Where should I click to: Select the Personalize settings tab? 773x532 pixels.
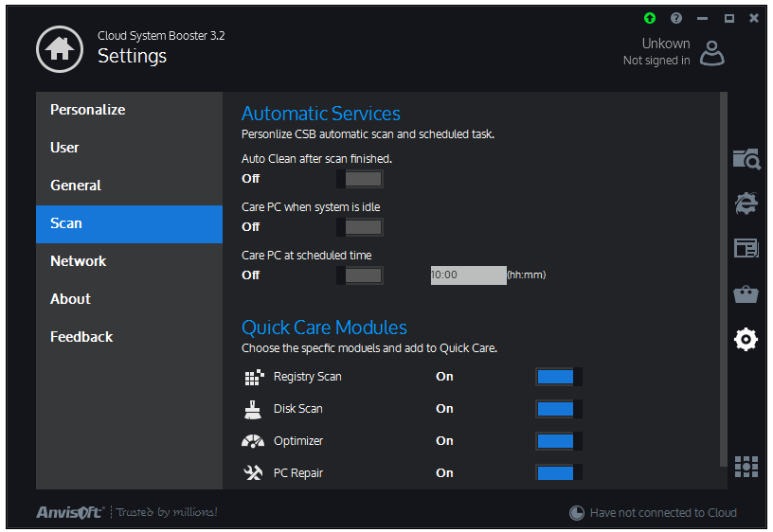tap(88, 110)
